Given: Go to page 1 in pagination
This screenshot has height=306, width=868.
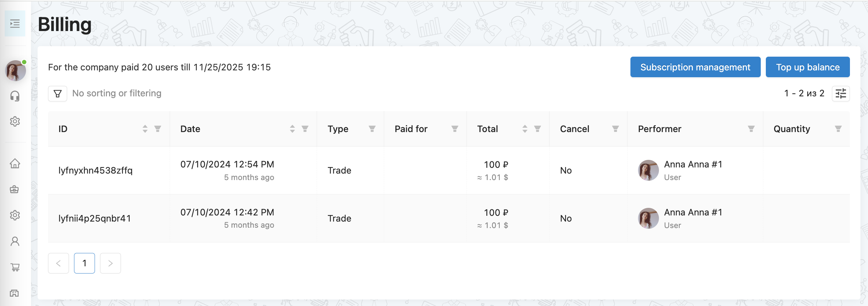Looking at the screenshot, I should click(84, 263).
